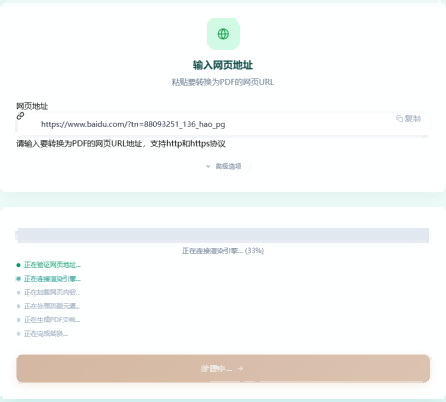
Task: Click the chain-link icon below 网页地址
Action: coord(20,116)
